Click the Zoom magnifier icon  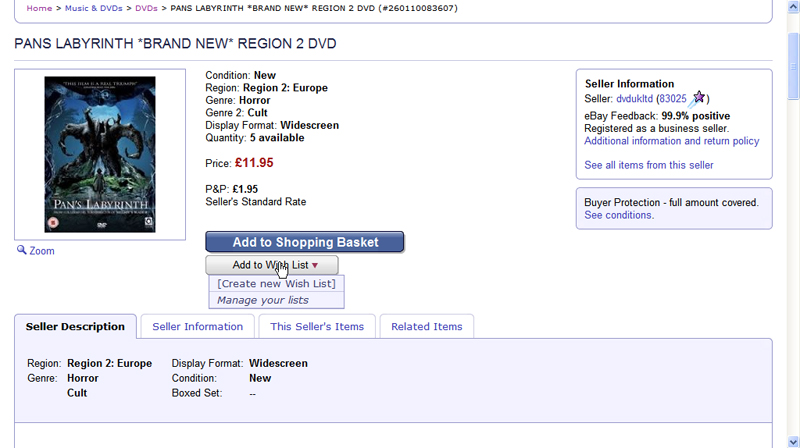point(21,250)
